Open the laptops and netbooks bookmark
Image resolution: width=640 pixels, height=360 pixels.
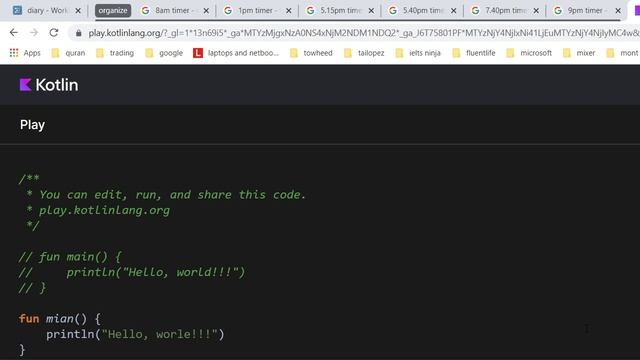coord(236,53)
